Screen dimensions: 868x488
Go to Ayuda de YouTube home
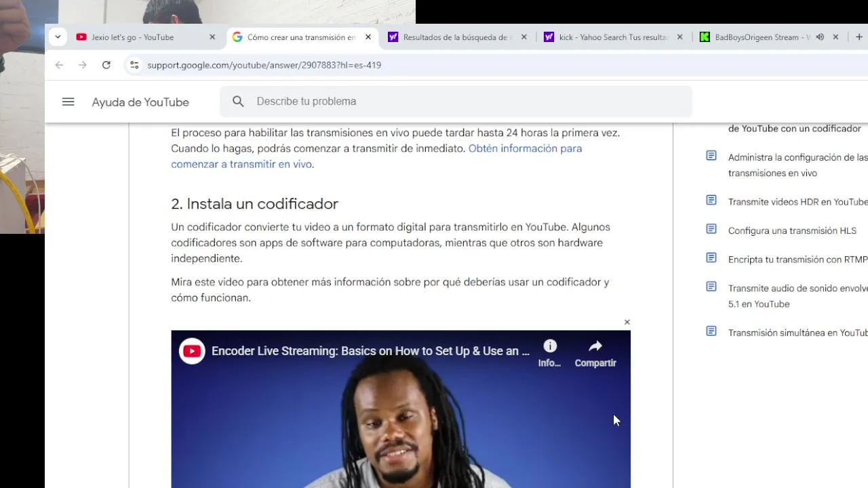pos(140,102)
